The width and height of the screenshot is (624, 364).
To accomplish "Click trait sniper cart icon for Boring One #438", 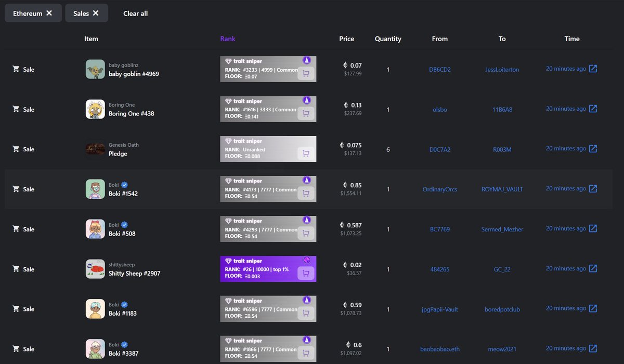I will click(306, 113).
